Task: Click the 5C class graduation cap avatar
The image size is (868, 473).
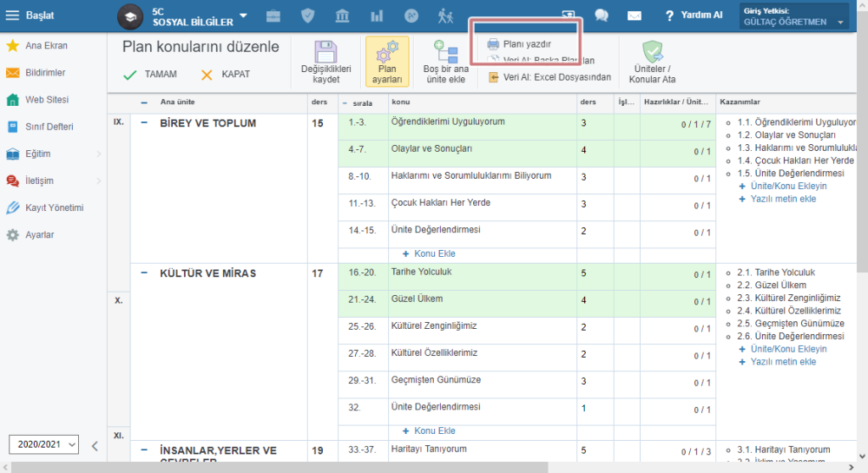Action: point(130,16)
